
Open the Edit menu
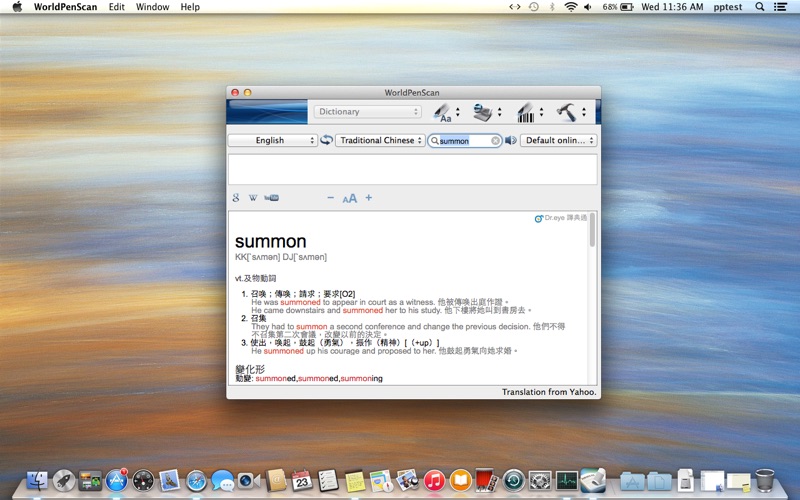click(117, 7)
